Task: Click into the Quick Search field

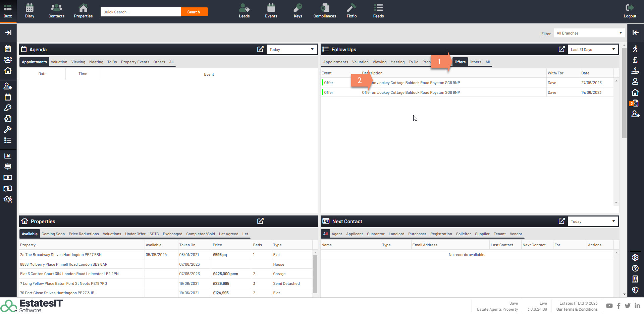Action: [141, 12]
